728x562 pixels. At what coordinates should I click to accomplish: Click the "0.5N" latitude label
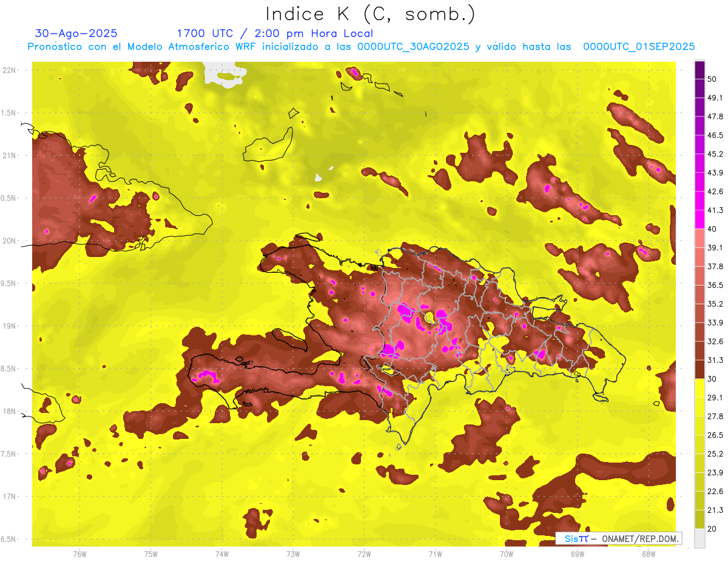click(x=9, y=198)
